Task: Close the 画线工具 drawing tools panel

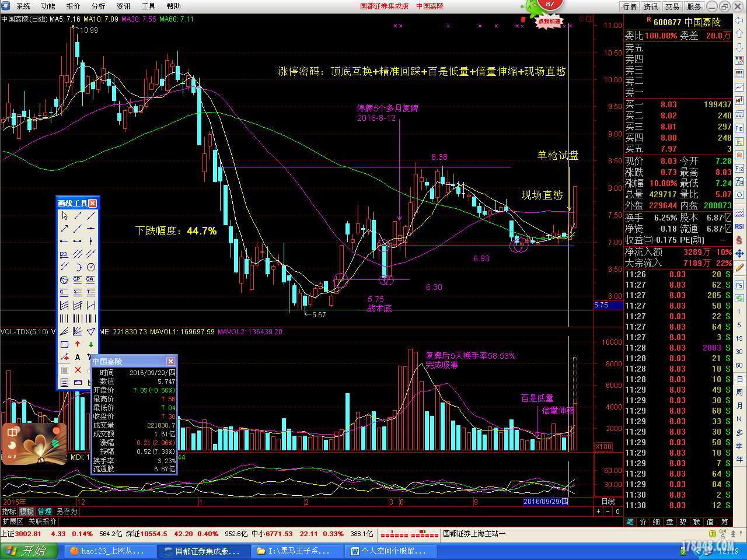Action: [x=92, y=203]
